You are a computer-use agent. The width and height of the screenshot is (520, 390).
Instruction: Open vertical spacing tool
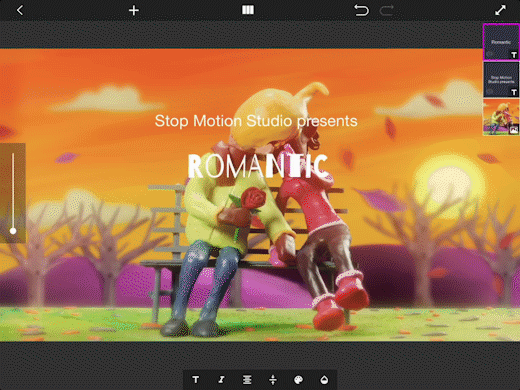pos(273,379)
